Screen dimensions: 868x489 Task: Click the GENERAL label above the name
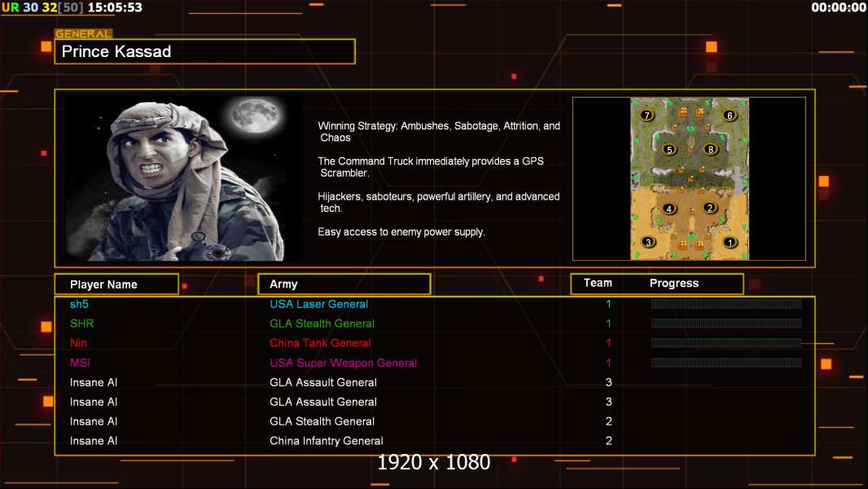(x=83, y=33)
